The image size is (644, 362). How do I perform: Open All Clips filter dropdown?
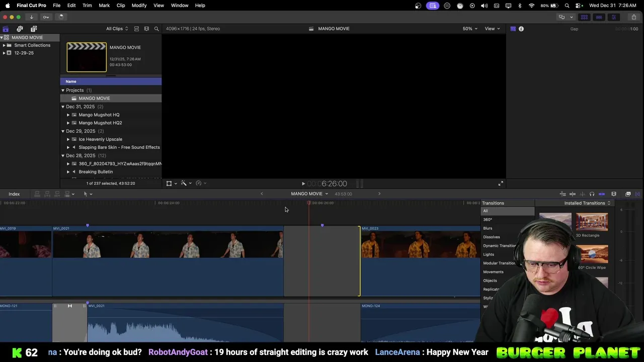(x=117, y=29)
